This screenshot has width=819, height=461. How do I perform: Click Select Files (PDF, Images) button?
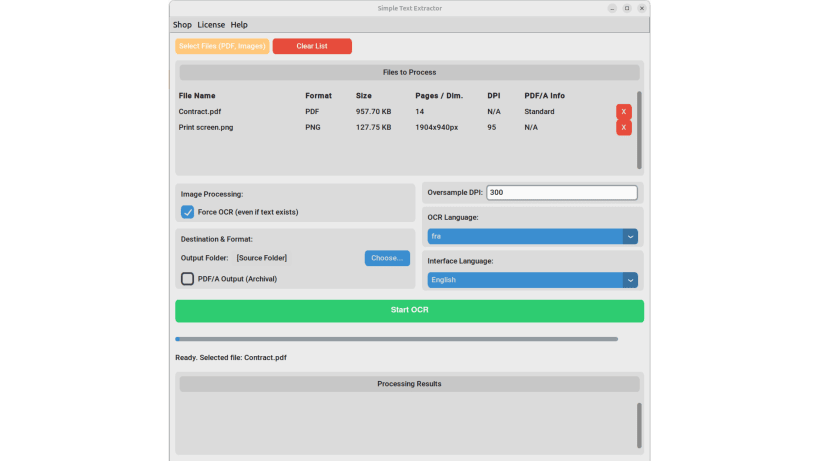pyautogui.click(x=222, y=46)
